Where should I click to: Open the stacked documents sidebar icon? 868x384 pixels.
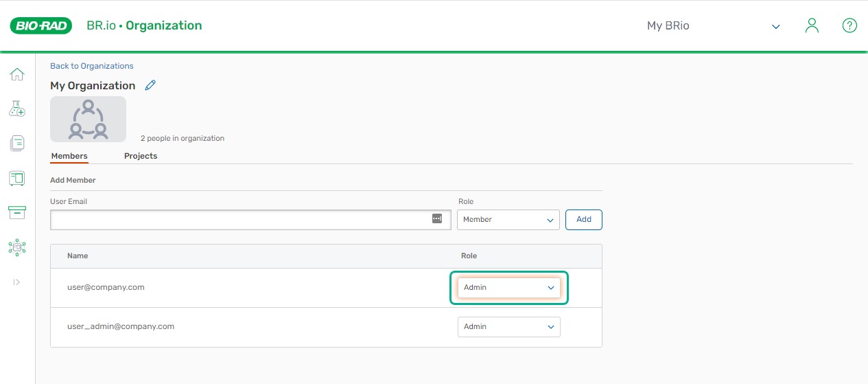click(17, 144)
